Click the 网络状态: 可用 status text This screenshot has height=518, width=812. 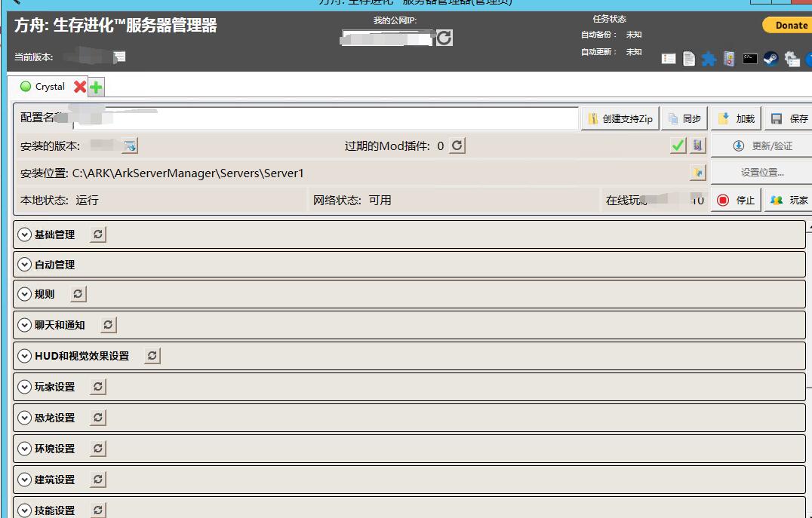pyautogui.click(x=352, y=201)
